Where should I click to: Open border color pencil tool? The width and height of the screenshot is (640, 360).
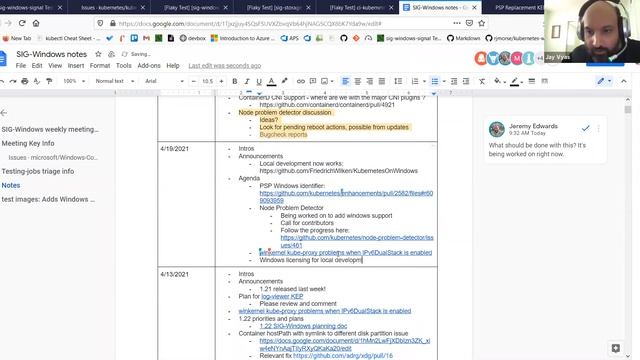[515, 81]
